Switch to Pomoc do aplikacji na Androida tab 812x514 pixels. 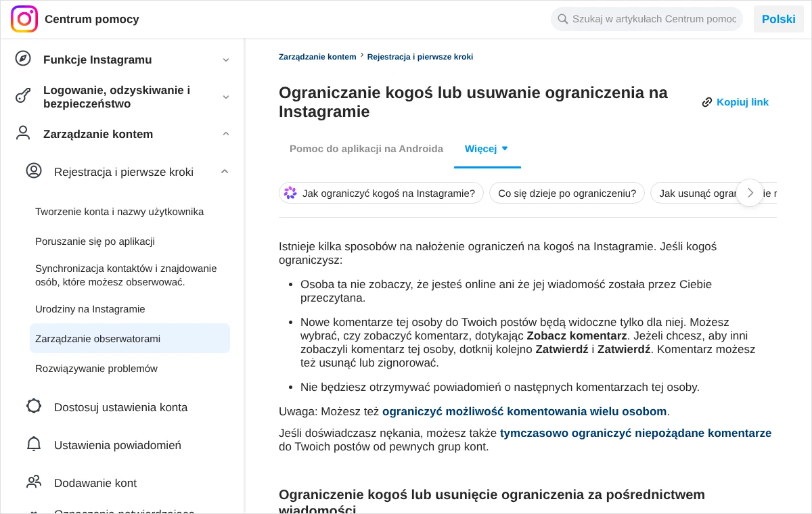(366, 149)
